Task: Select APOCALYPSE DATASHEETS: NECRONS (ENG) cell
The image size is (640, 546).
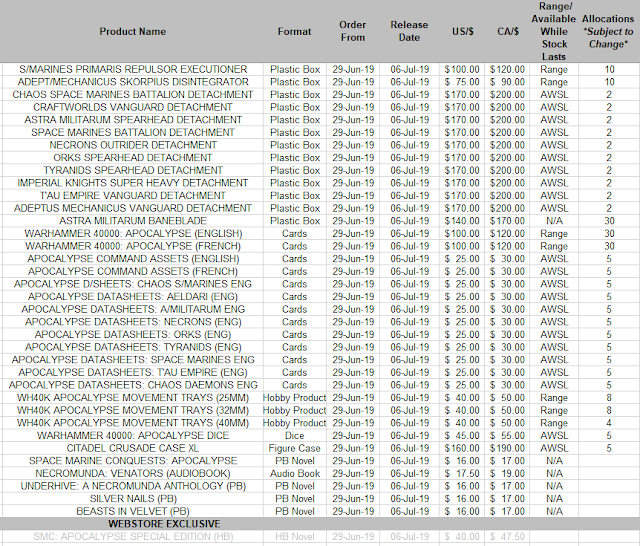Action: 133,322
